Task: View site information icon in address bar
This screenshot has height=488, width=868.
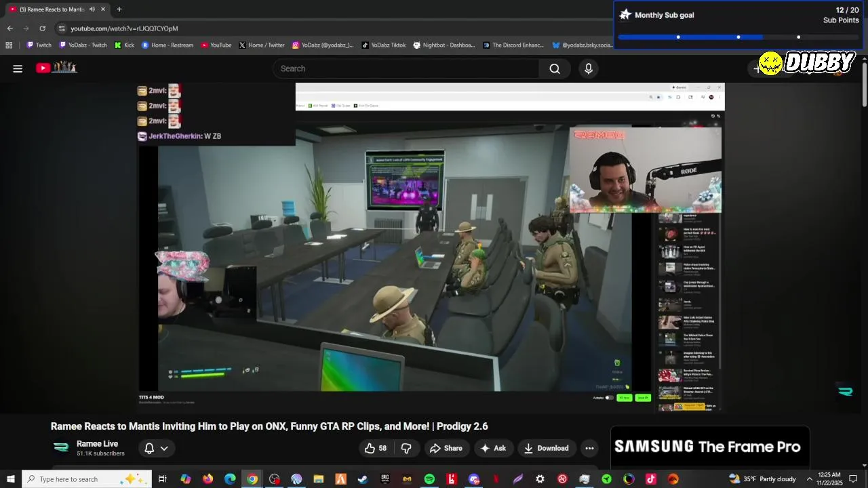Action: (62, 28)
